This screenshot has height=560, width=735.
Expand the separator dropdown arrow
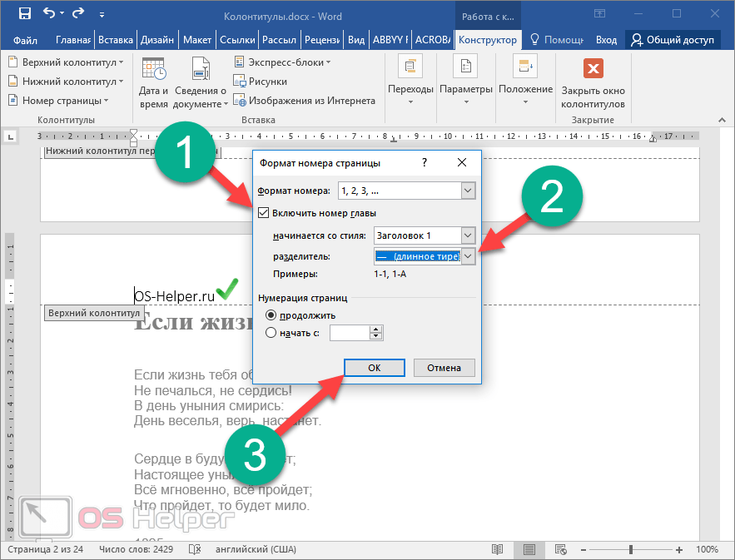tap(468, 257)
